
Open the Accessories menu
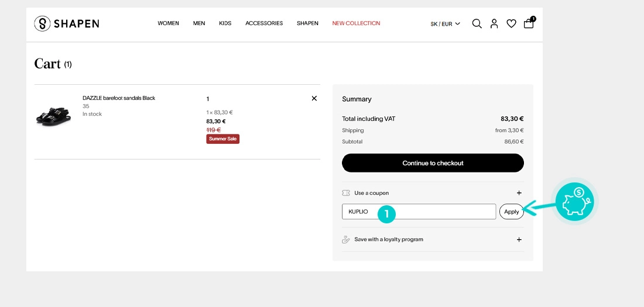pyautogui.click(x=264, y=23)
